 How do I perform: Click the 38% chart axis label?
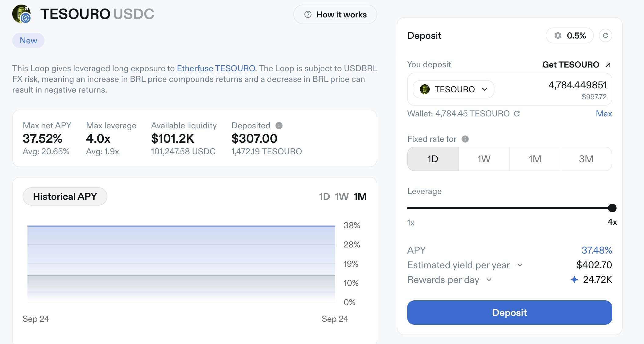(x=352, y=225)
